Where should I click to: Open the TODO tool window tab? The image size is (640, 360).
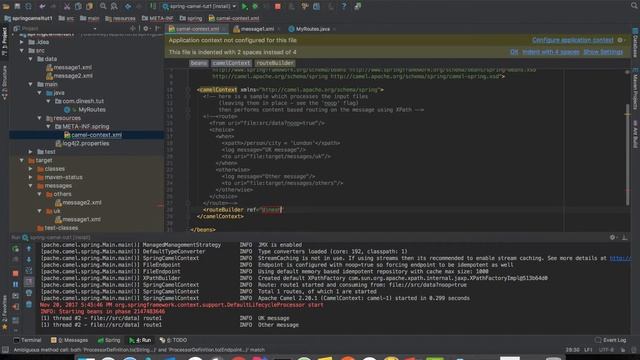coord(173,340)
